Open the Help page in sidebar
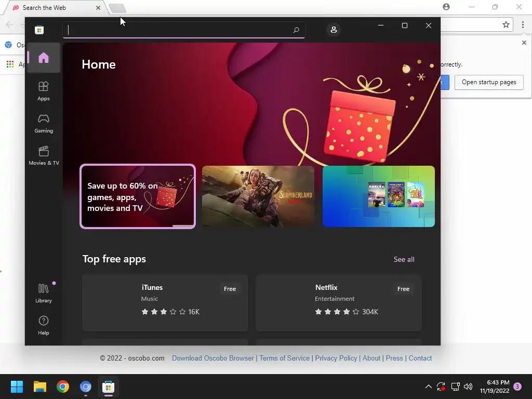 [x=44, y=326]
